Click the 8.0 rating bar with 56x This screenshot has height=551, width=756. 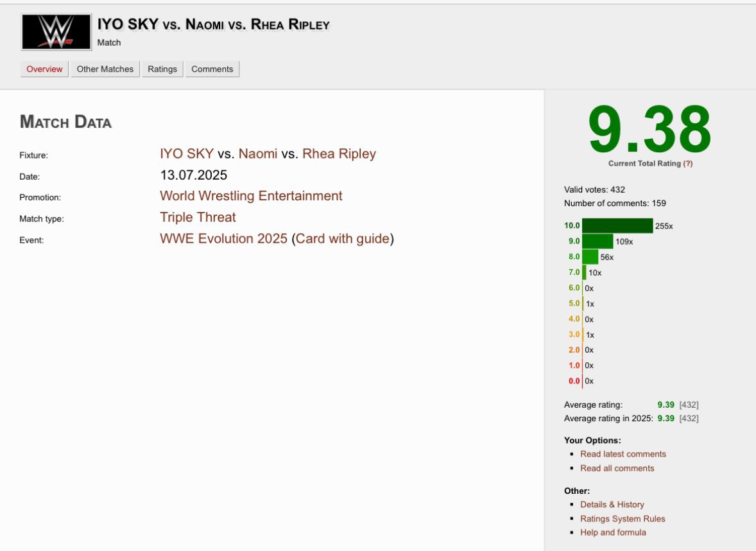point(590,257)
